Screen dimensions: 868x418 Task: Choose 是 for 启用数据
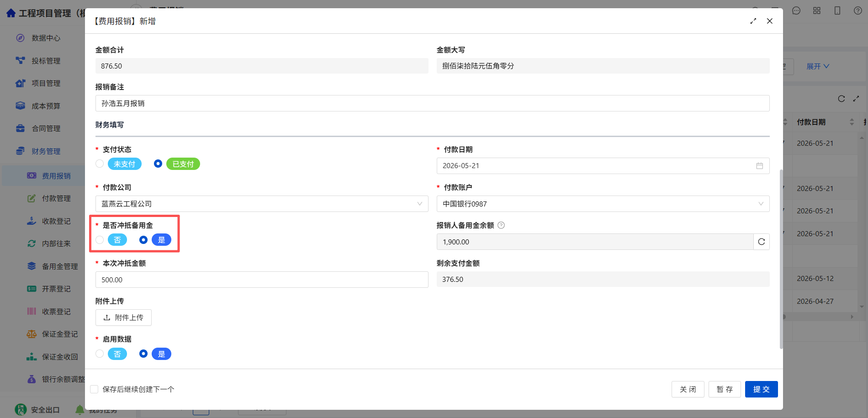click(x=143, y=354)
